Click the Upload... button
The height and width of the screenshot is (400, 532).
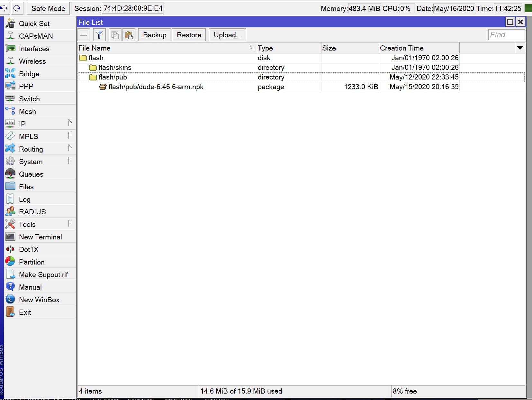click(228, 35)
